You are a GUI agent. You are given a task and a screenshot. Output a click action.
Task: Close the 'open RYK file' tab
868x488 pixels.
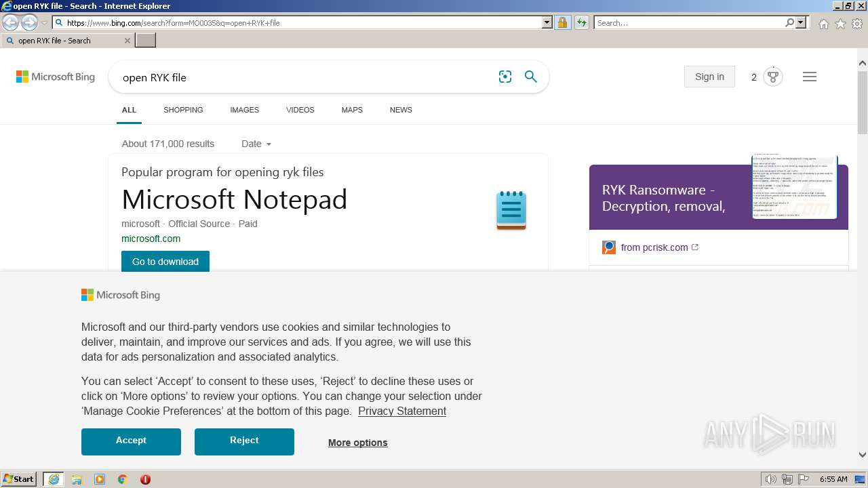pos(127,41)
